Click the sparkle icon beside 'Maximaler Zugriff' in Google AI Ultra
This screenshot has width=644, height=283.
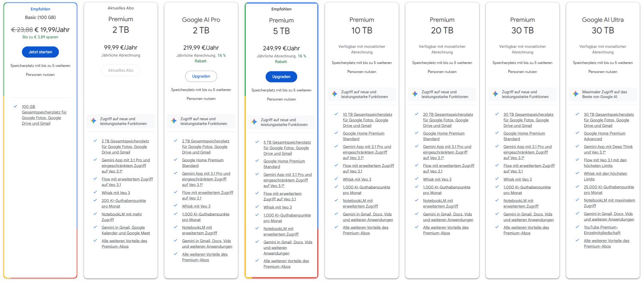point(575,94)
